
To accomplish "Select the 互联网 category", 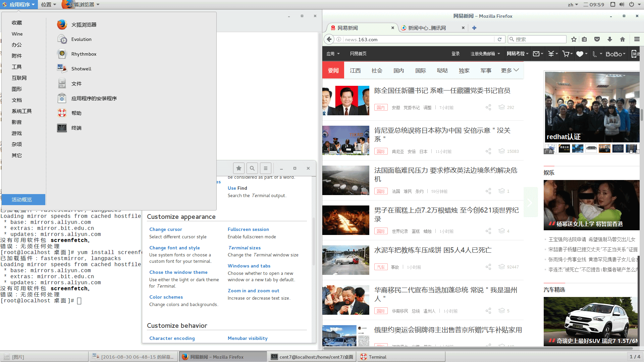I will pyautogui.click(x=19, y=78).
